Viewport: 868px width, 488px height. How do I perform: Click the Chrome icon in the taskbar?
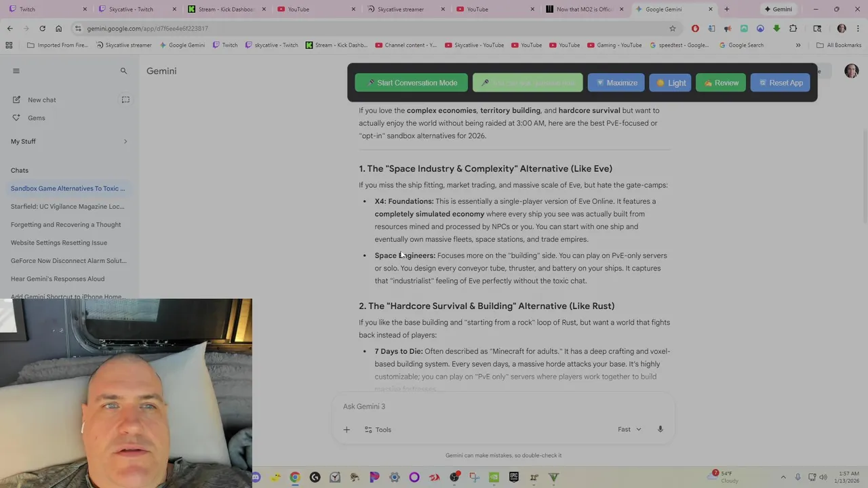295,478
